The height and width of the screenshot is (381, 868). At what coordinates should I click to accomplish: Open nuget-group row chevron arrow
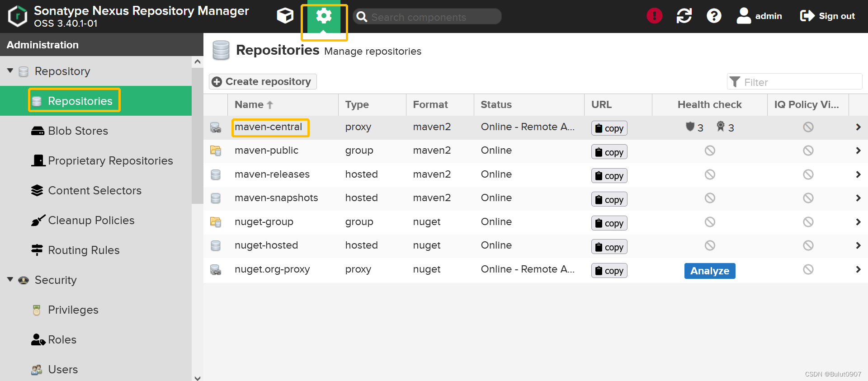(858, 222)
